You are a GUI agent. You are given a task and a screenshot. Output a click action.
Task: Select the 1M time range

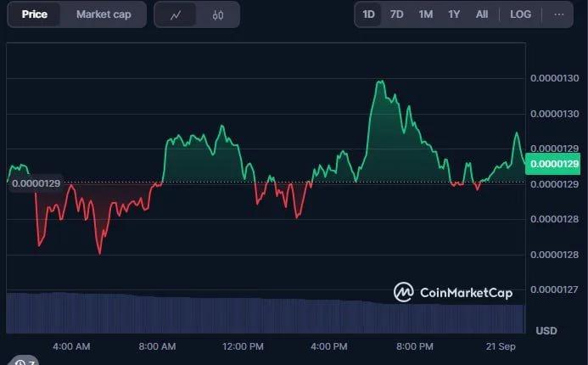(426, 14)
